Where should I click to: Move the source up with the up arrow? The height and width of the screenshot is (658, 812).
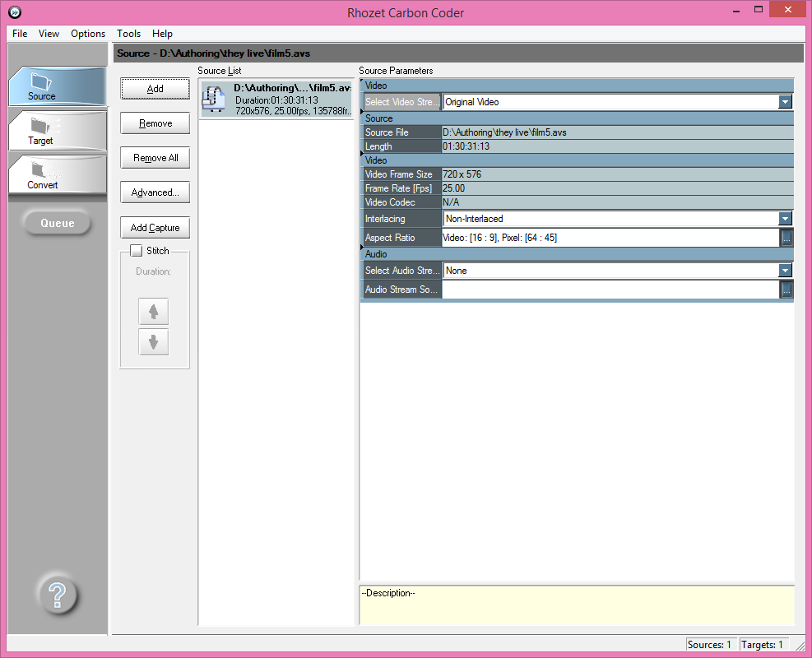tap(153, 311)
